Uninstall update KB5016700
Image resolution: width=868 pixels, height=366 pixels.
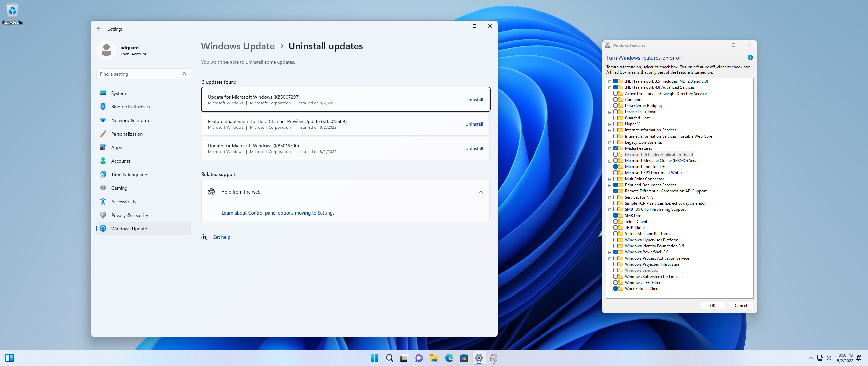point(474,148)
